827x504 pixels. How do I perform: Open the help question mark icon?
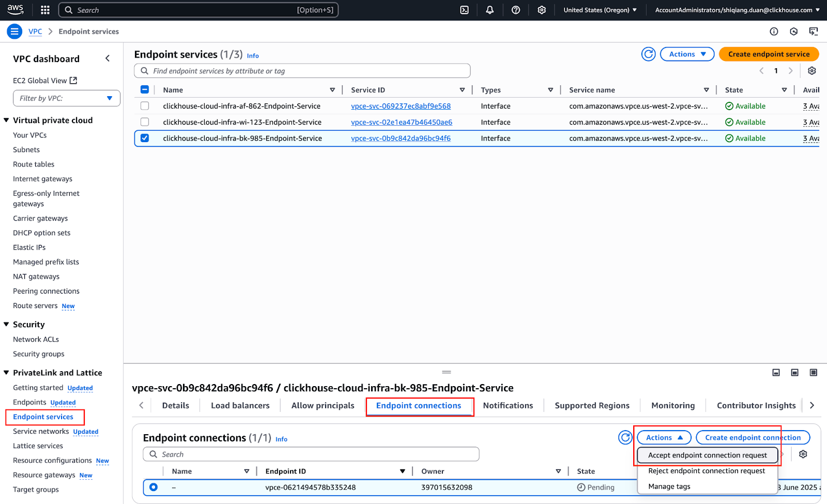(515, 10)
